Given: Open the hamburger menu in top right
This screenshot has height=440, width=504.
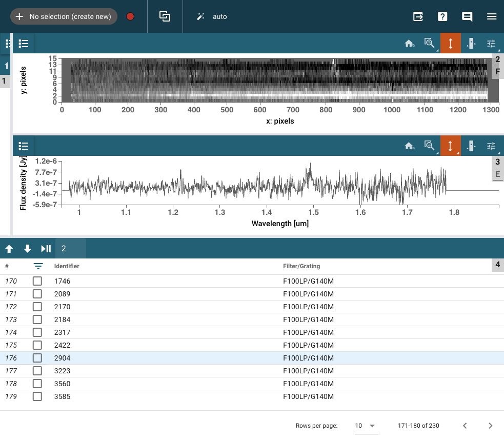Looking at the screenshot, I should click(492, 16).
